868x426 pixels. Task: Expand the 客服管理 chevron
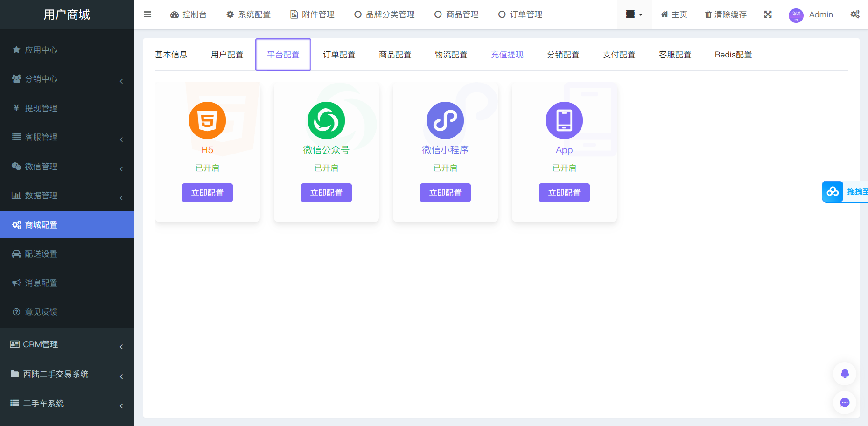[x=121, y=140]
